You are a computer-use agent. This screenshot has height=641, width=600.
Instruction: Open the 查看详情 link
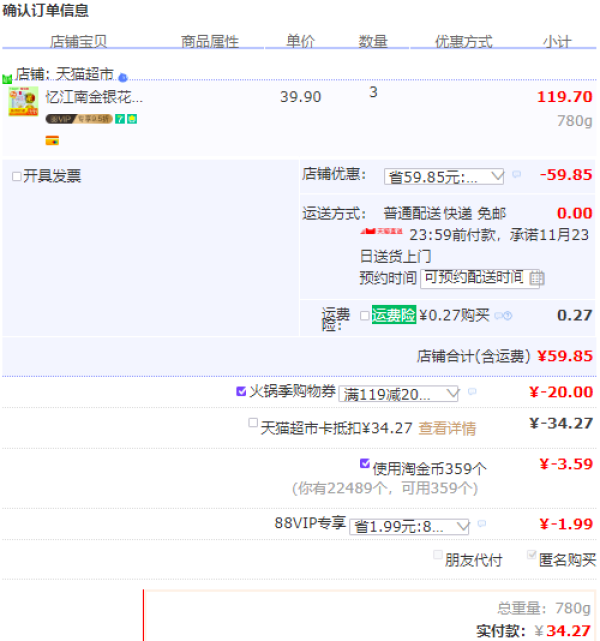click(447, 428)
